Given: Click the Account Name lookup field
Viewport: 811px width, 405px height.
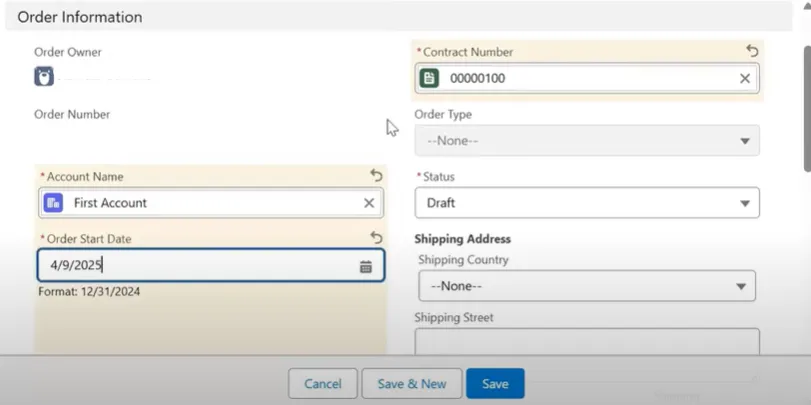Looking at the screenshot, I should tap(210, 203).
